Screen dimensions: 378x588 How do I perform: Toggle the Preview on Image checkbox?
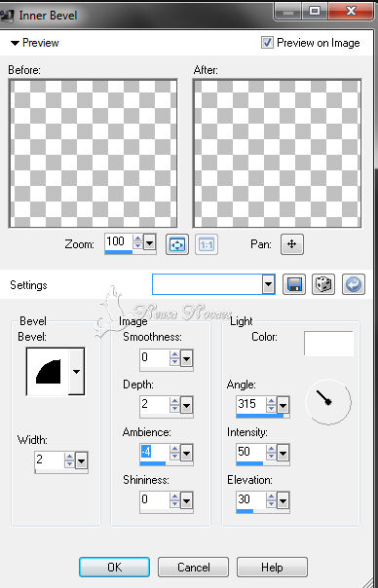[267, 43]
